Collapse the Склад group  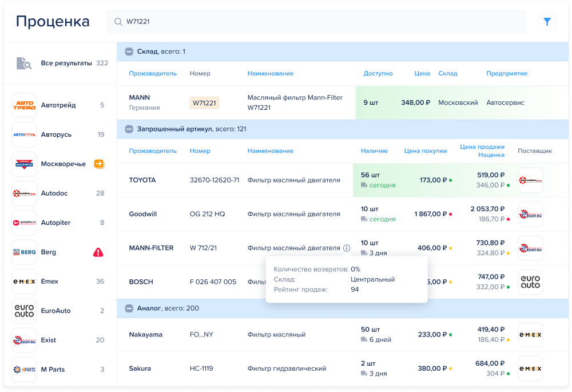pyautogui.click(x=129, y=52)
